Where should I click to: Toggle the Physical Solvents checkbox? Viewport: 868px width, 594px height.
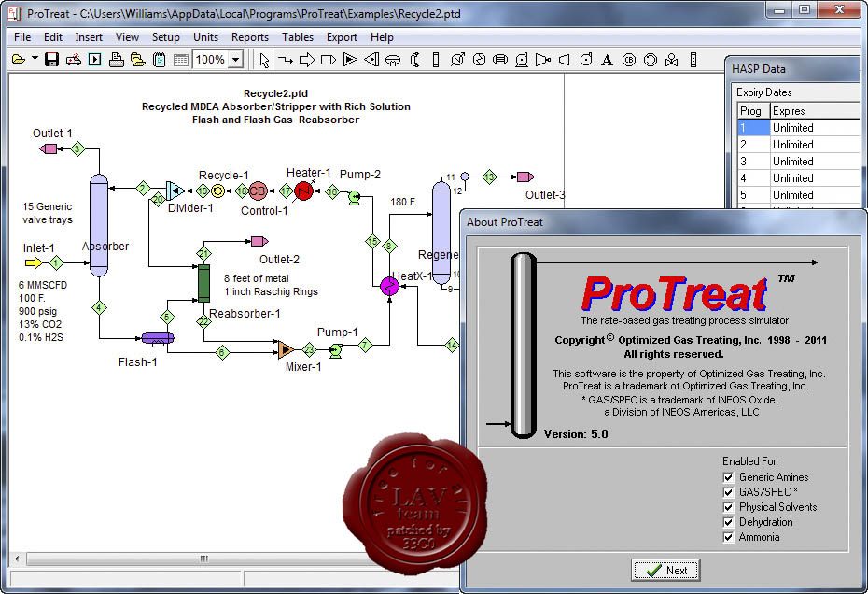[x=728, y=507]
